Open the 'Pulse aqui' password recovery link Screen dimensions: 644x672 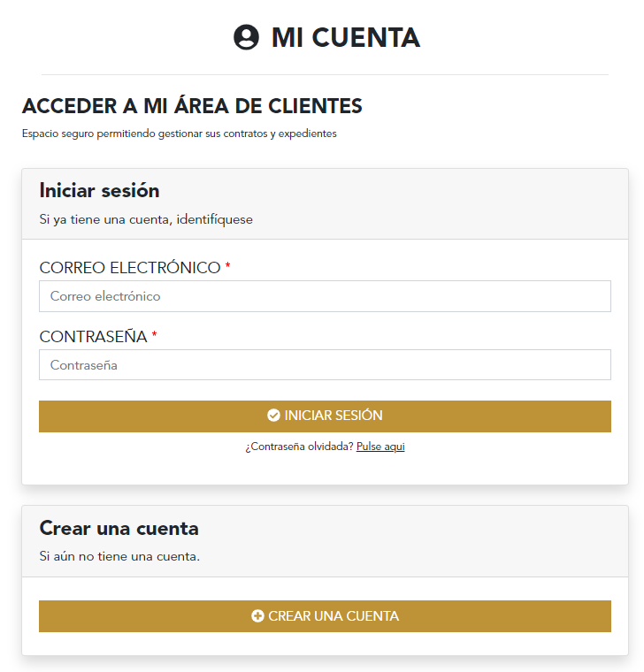click(380, 447)
